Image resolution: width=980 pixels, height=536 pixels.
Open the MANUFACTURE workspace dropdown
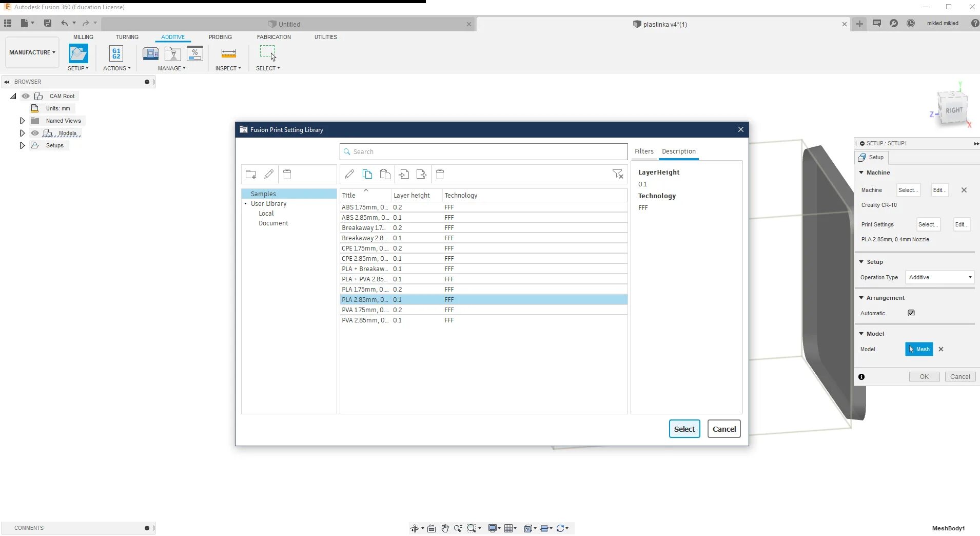32,52
